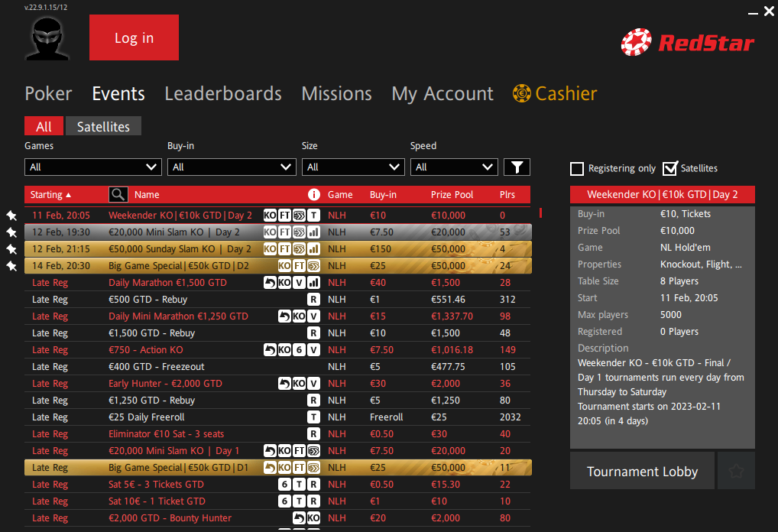
Task: Open advanced filters with the funnel icon
Action: [x=517, y=167]
